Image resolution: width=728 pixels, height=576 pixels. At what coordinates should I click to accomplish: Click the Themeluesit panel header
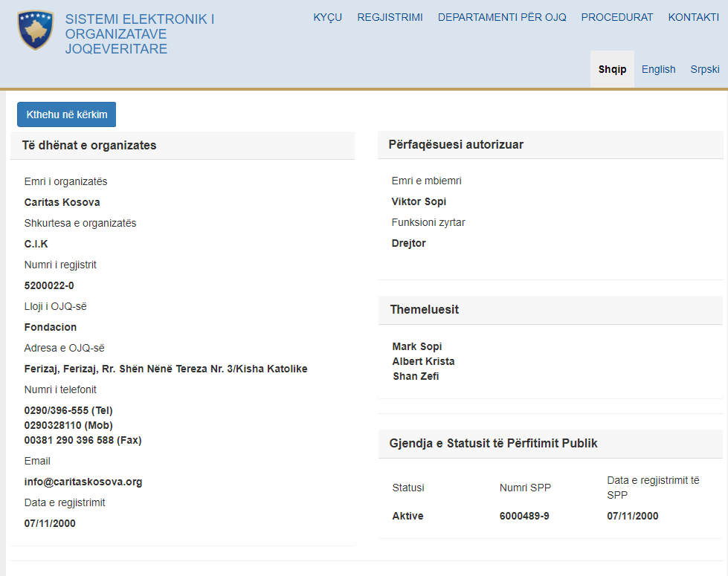tap(424, 310)
